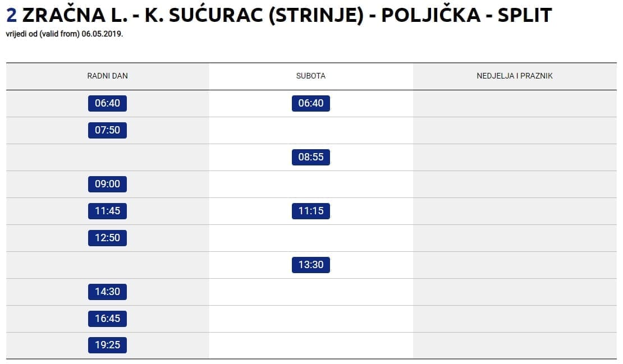The height and width of the screenshot is (364, 623).
Task: Select the 11:45 departure under Radni Dan
Action: [x=107, y=211]
